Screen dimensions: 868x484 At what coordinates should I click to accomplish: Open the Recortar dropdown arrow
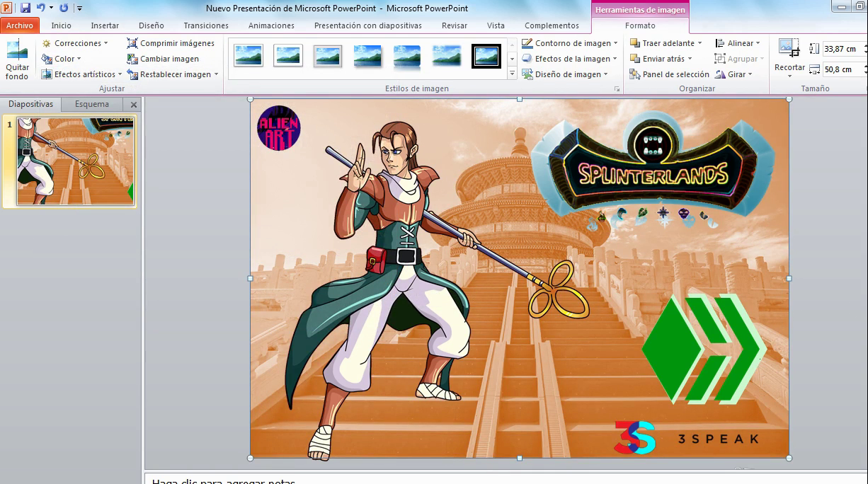click(789, 76)
